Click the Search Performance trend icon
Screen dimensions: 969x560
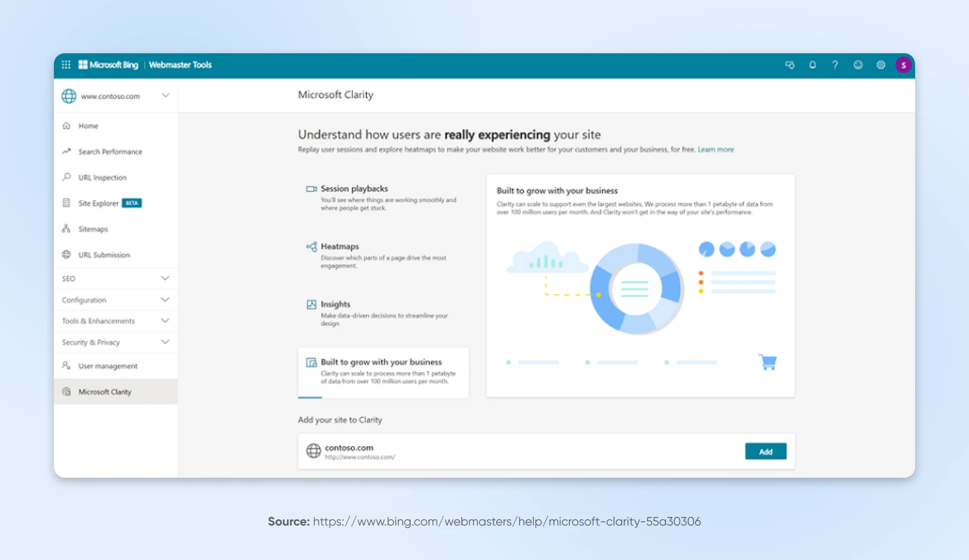[67, 151]
